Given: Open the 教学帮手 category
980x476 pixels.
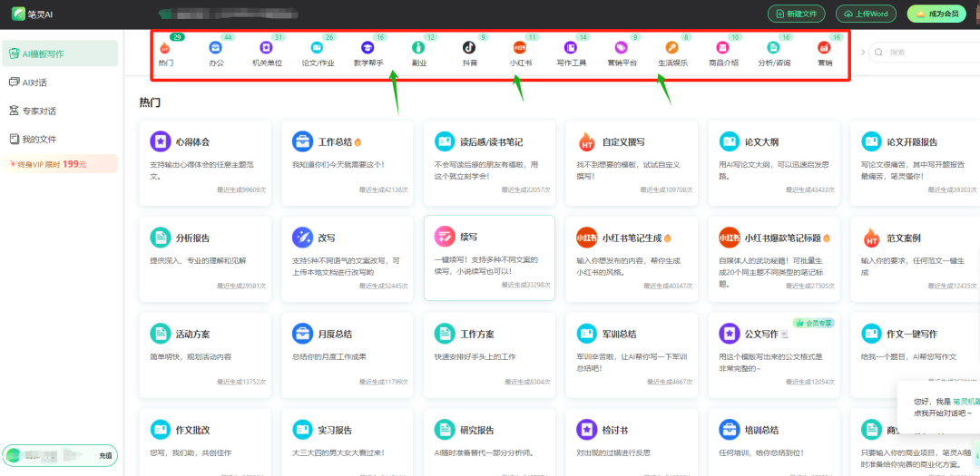Looking at the screenshot, I should click(368, 53).
